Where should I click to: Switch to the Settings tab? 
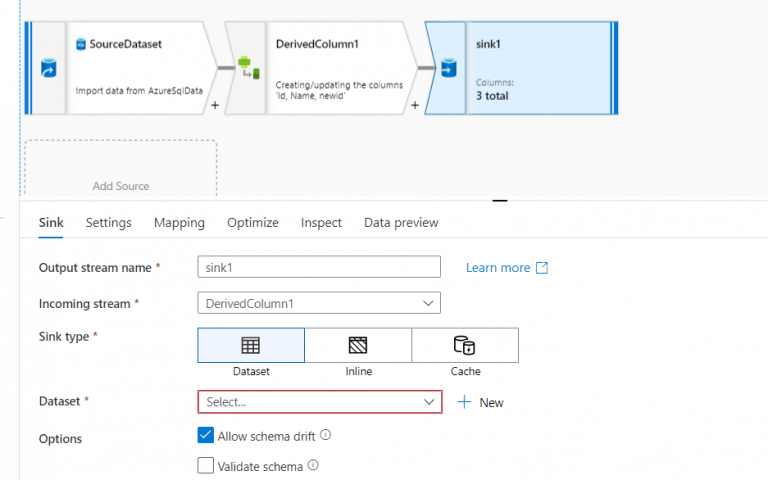pos(108,223)
